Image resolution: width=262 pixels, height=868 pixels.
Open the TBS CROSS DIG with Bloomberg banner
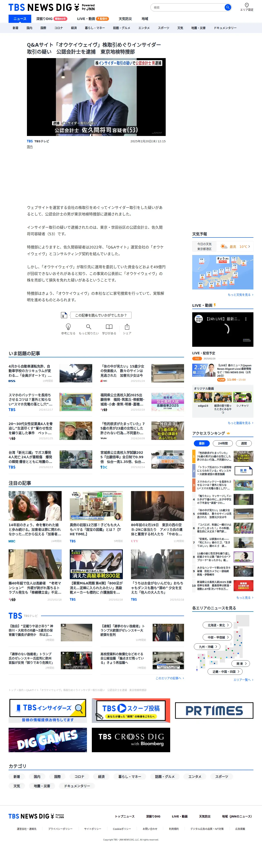point(131,740)
